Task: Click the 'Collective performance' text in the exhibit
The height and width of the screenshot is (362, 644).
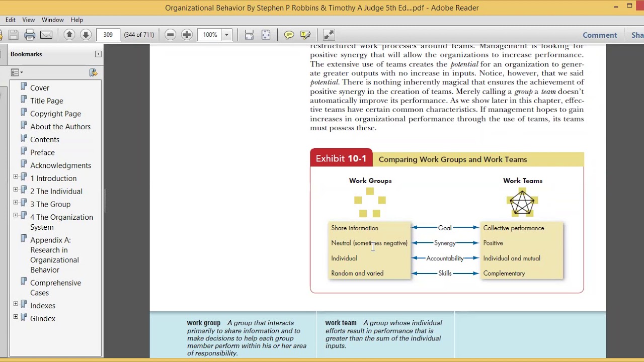Action: coord(514,228)
